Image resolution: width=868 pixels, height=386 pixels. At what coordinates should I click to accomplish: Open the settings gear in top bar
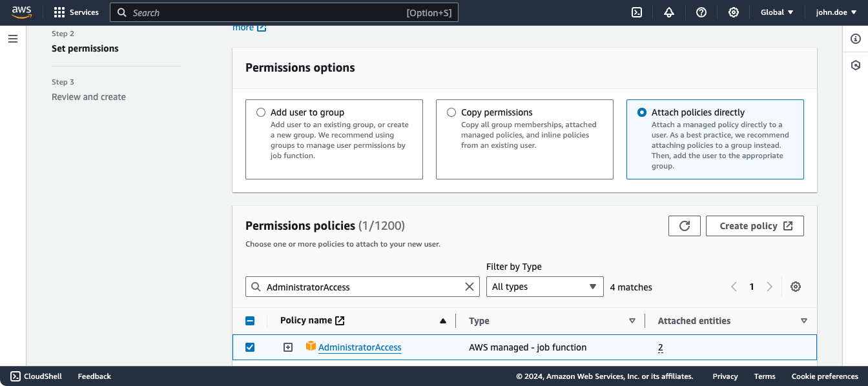734,12
